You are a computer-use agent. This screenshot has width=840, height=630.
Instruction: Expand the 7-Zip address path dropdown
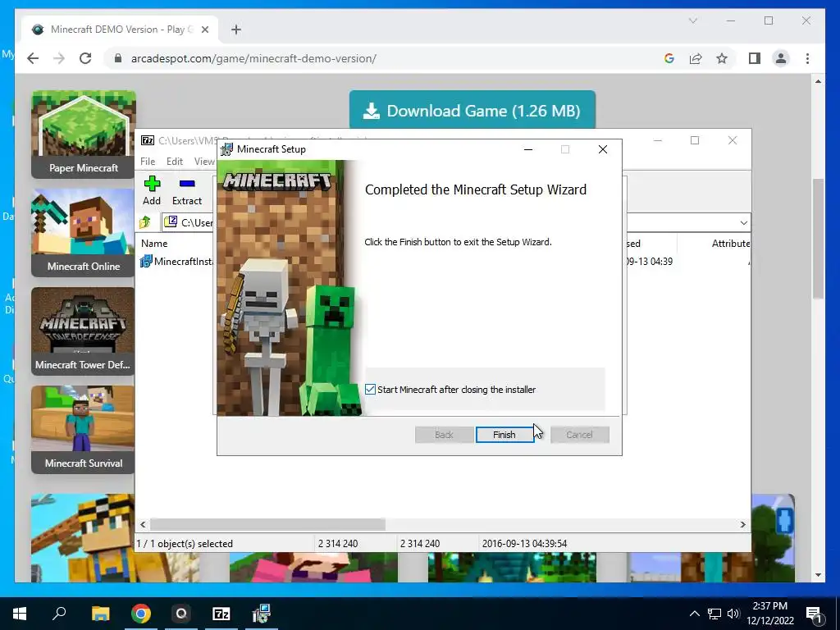(743, 223)
